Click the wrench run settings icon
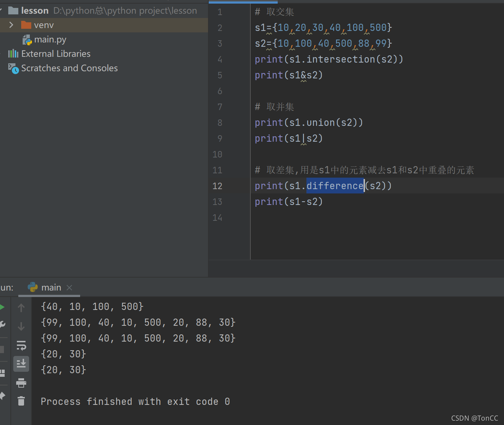 tap(2, 325)
